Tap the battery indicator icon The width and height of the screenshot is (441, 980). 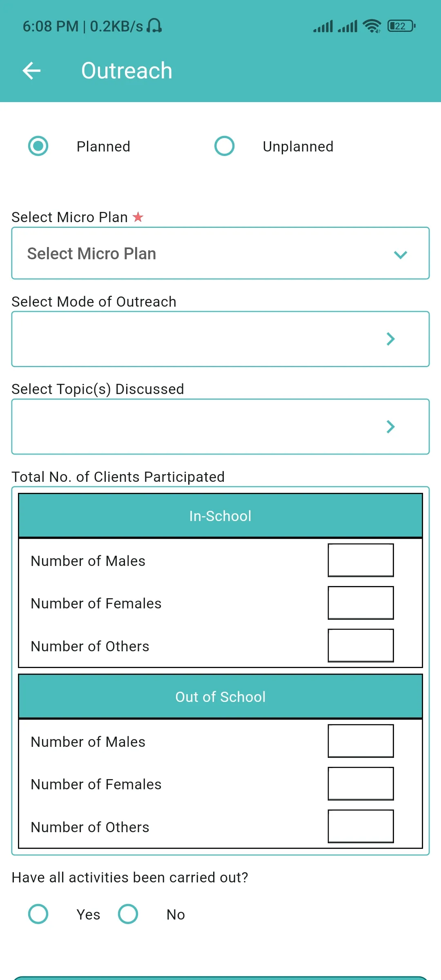401,26
